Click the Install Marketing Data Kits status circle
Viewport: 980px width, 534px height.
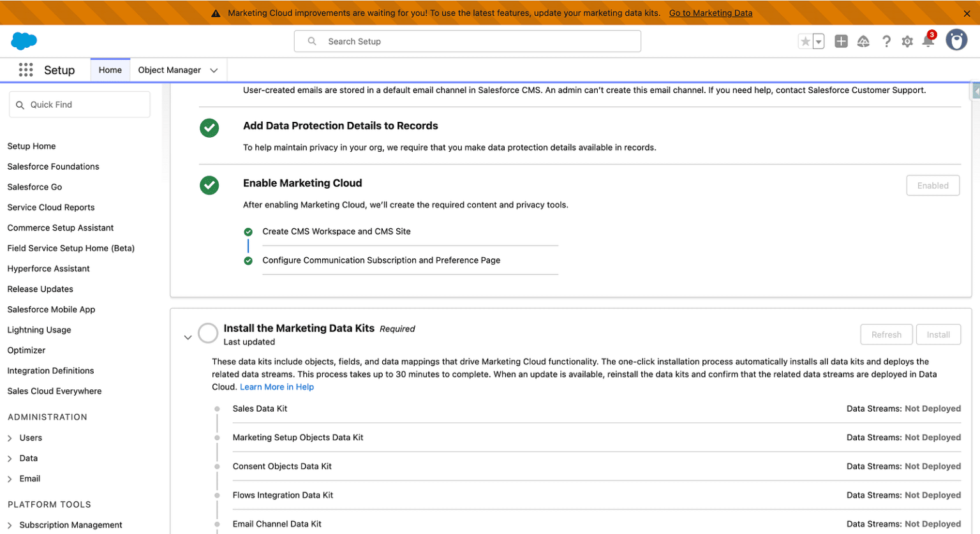(208, 333)
